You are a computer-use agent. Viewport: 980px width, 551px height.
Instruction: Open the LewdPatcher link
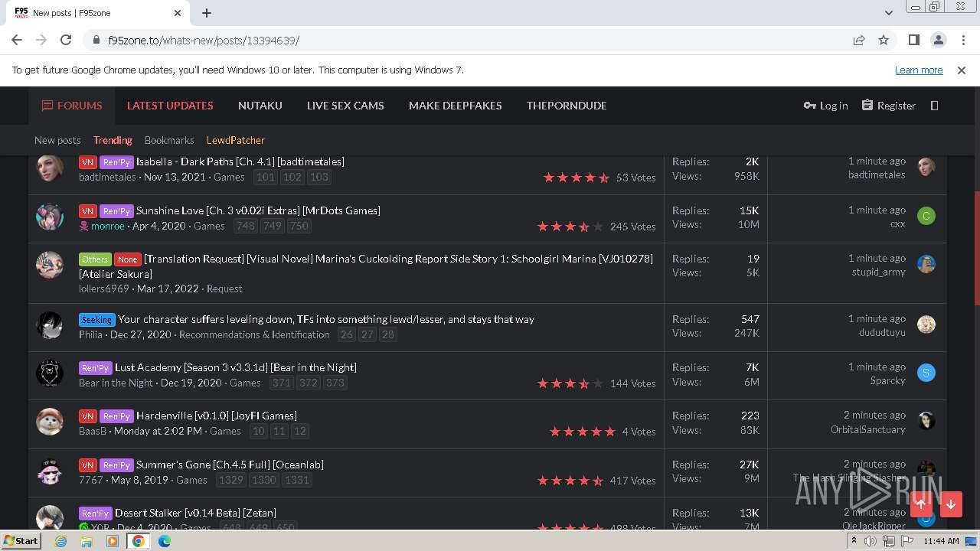(x=236, y=140)
